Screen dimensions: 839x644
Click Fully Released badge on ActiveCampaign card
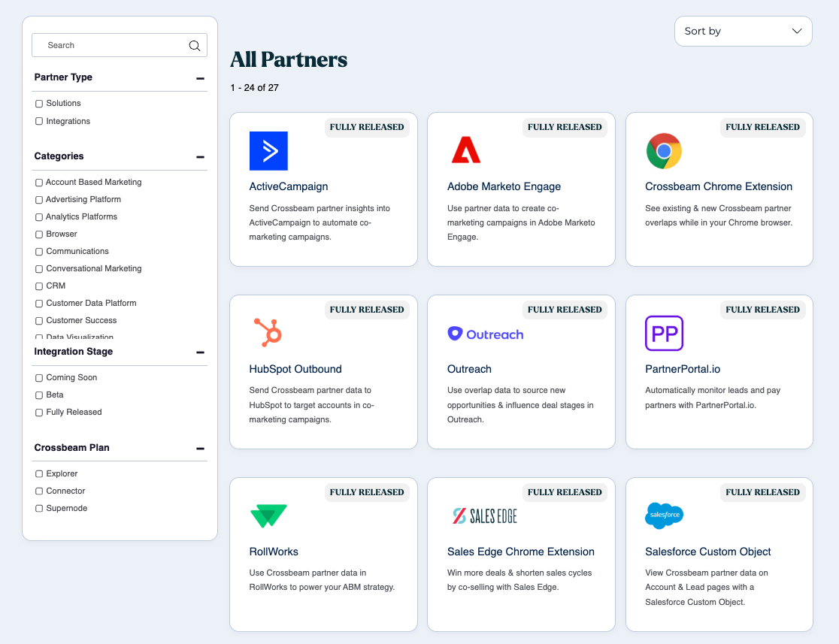pyautogui.click(x=367, y=127)
